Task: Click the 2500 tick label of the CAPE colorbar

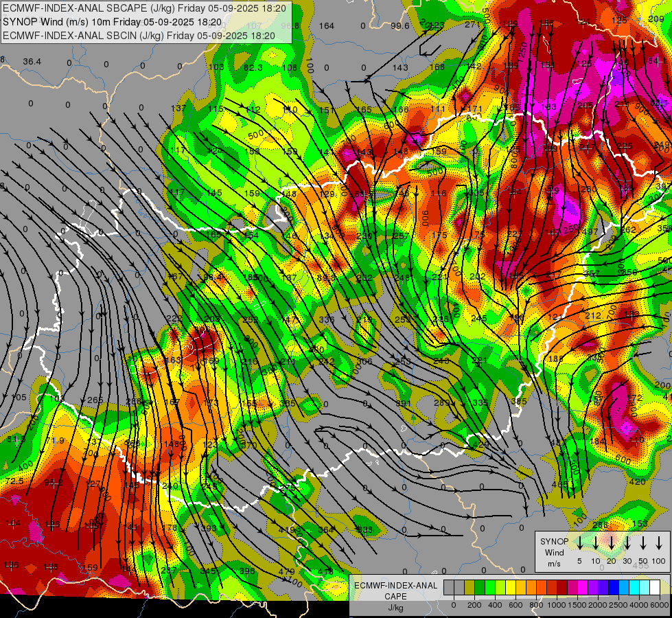Action: pos(618,605)
